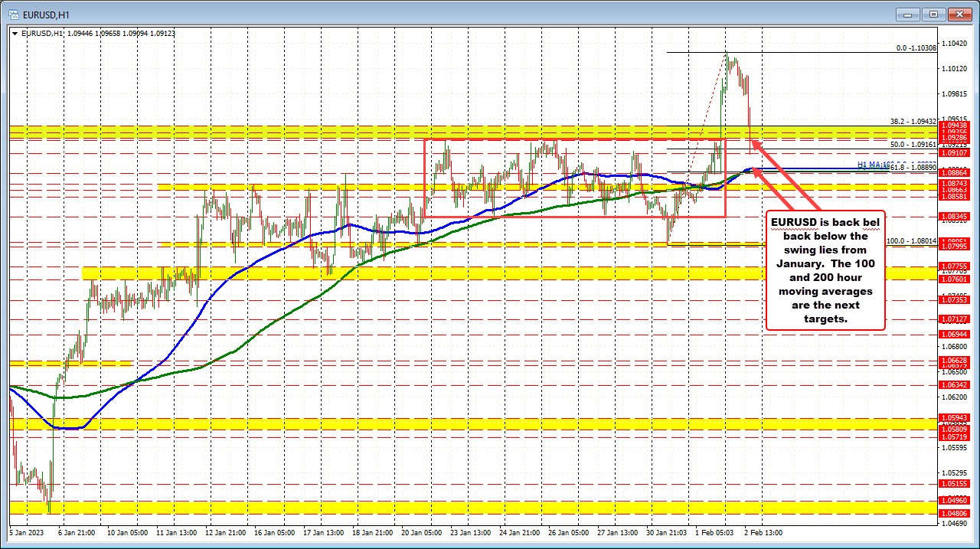Click the restore-down icon in the title bar
The image size is (980, 549).
click(x=933, y=13)
